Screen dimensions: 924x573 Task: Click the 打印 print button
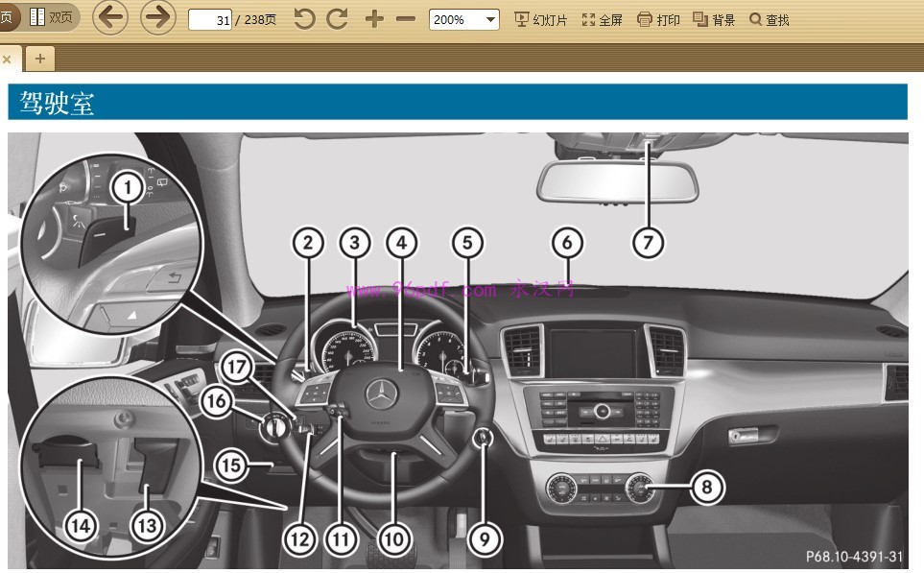[658, 20]
